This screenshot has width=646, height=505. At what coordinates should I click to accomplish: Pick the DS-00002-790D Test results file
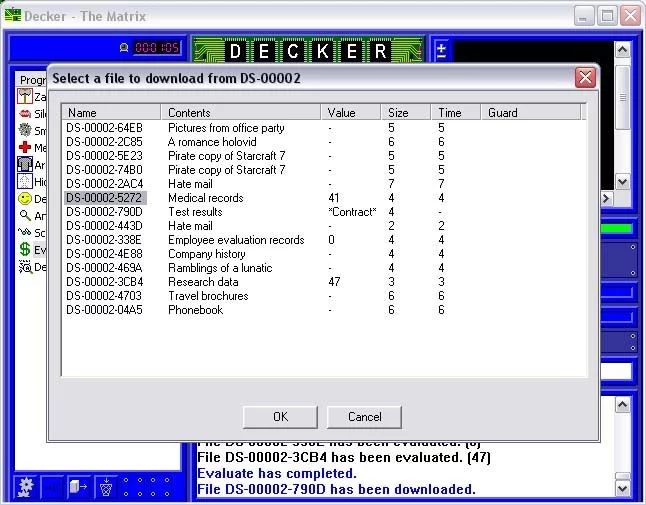104,212
